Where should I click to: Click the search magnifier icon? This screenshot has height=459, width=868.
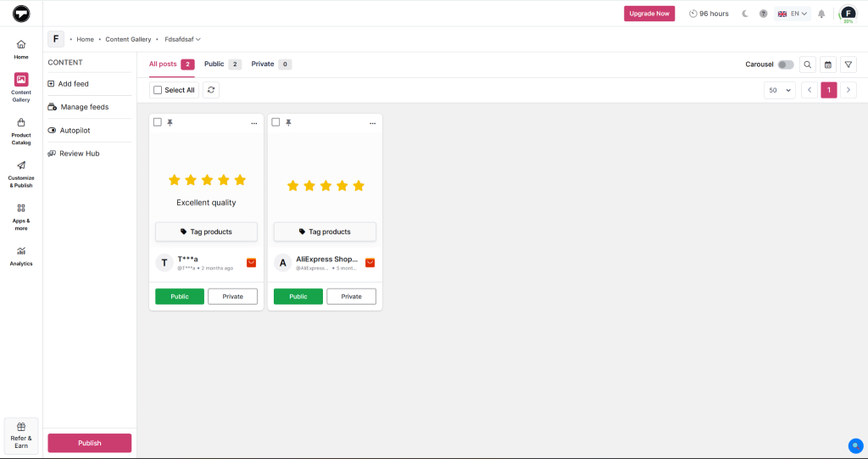coord(808,64)
